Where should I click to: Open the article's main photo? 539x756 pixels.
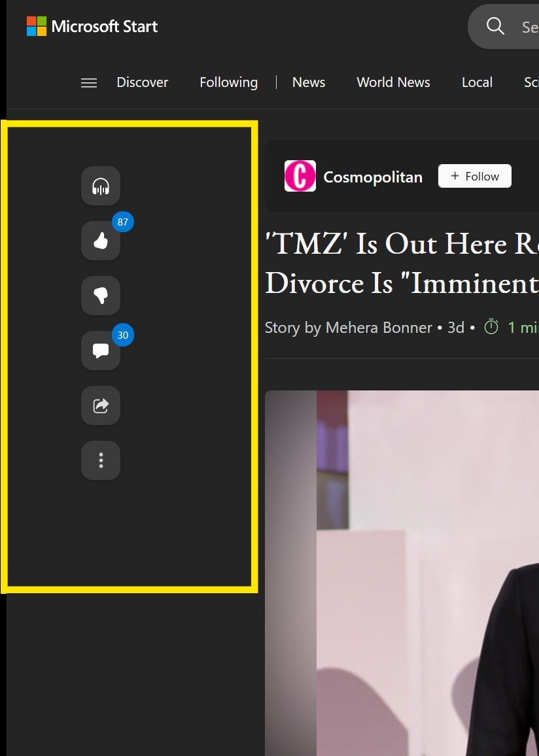[402, 574]
